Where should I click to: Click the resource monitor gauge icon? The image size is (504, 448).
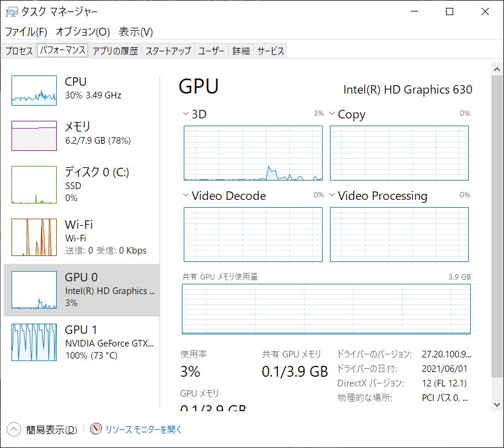click(96, 429)
